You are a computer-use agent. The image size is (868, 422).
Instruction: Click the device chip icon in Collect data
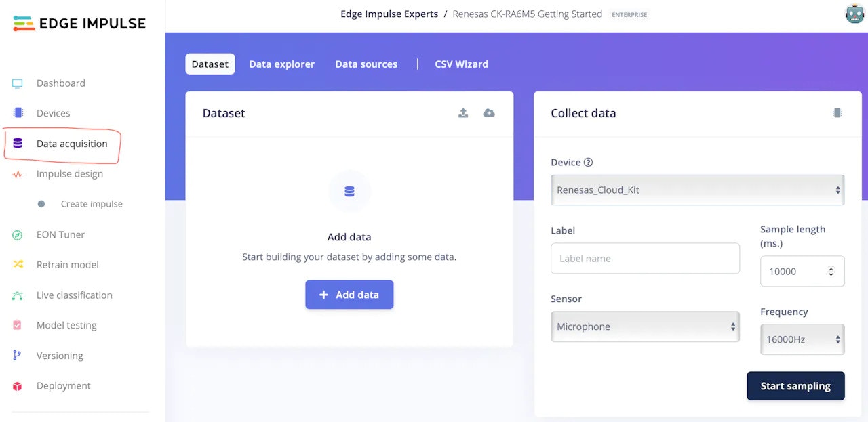pos(837,113)
